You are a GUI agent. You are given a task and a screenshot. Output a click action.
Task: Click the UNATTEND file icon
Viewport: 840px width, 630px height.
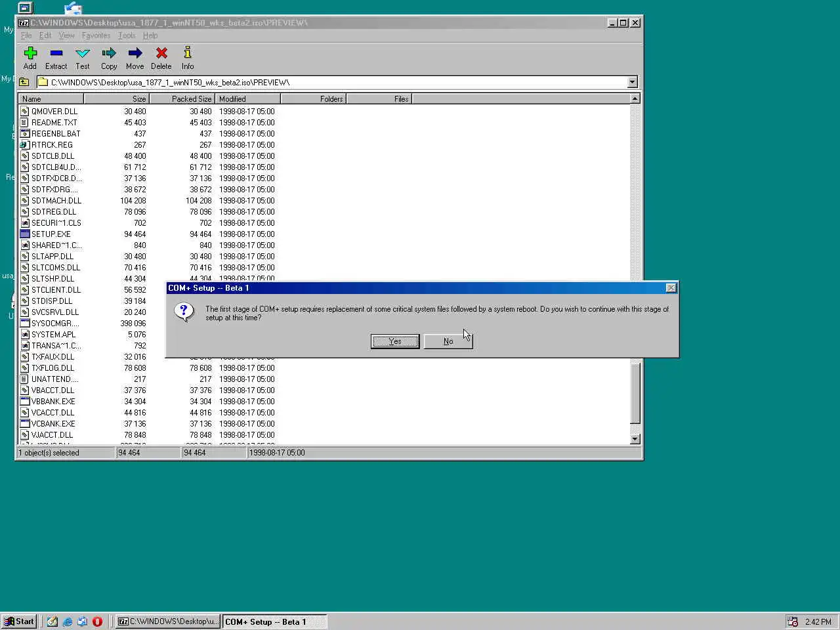(25, 379)
